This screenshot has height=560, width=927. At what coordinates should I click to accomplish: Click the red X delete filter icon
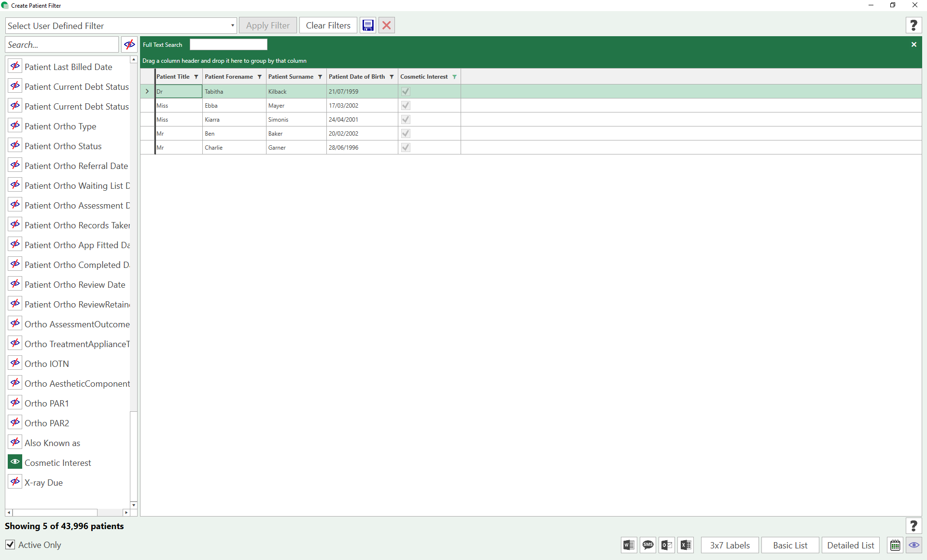tap(387, 26)
